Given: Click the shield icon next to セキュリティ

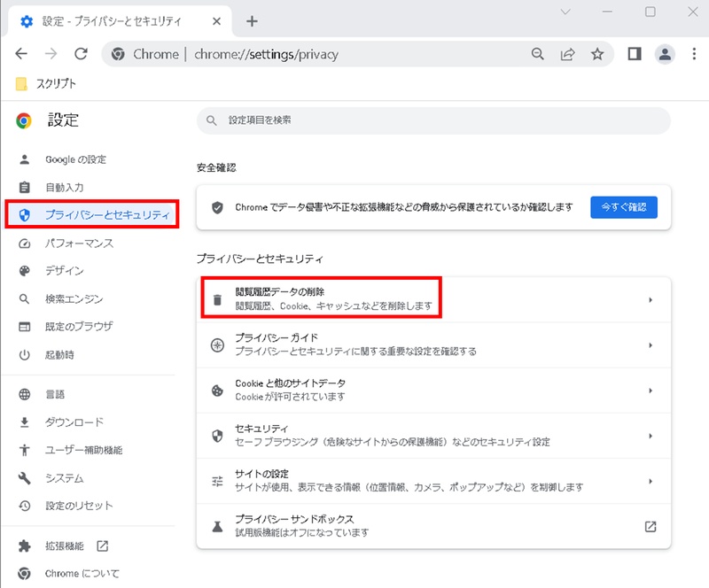Looking at the screenshot, I should pos(217,435).
